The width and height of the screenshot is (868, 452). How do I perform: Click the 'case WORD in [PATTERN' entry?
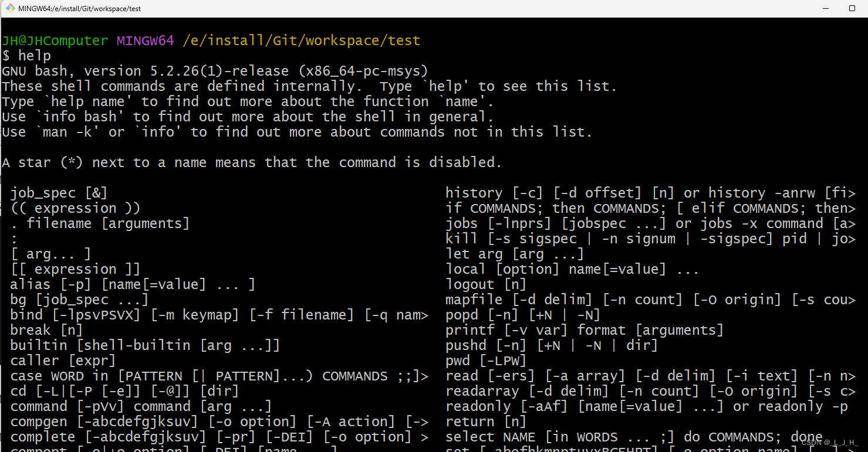coord(219,376)
